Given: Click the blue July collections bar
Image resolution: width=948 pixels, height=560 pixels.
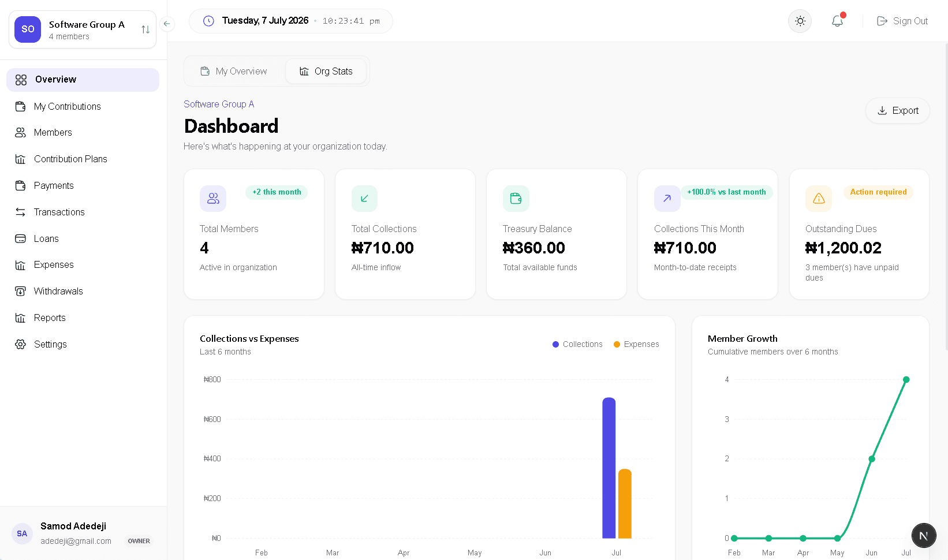Looking at the screenshot, I should (x=609, y=468).
